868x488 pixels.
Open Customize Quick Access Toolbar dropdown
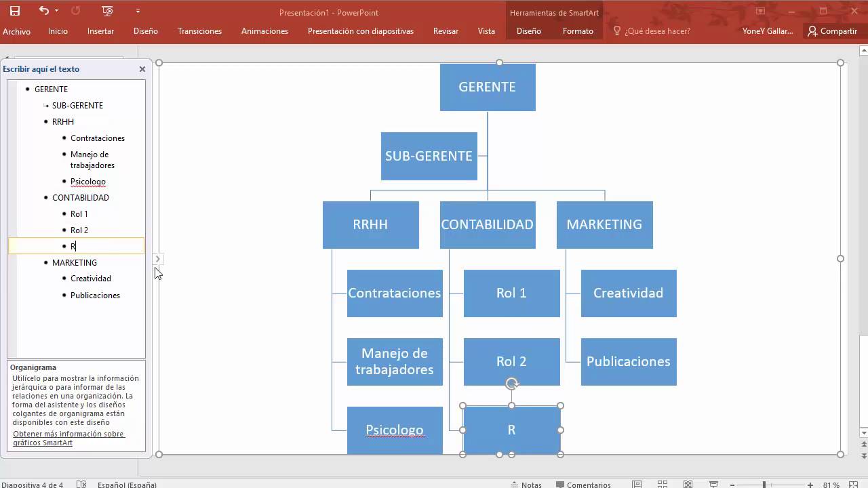138,11
